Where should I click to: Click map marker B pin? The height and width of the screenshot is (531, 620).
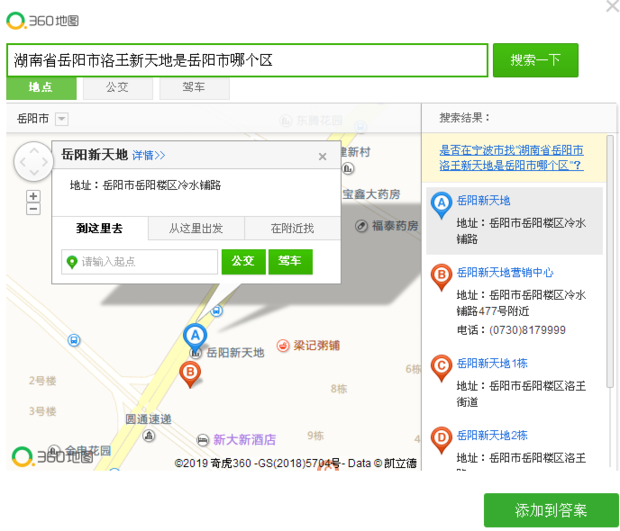point(190,374)
